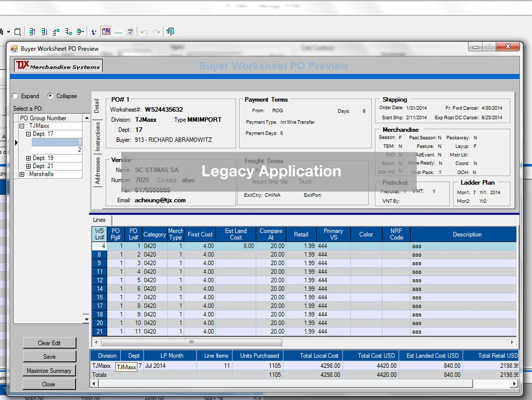This screenshot has width=532, height=400.
Task: Click the demote level toolbar icon
Action: tap(68, 32)
